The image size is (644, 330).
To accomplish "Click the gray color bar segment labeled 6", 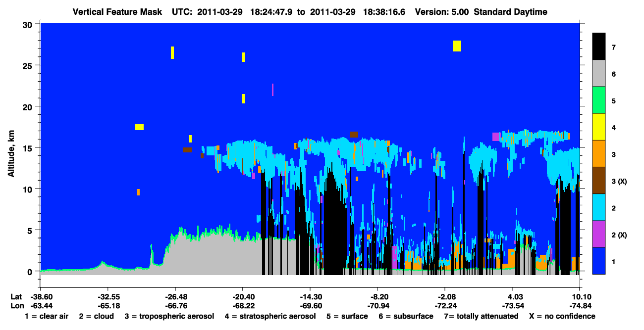I will click(x=599, y=73).
